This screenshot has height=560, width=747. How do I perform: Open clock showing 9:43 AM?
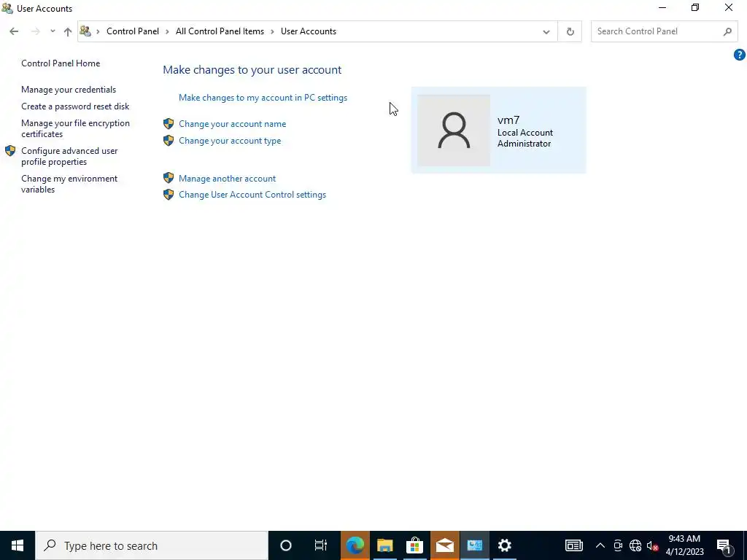684,545
